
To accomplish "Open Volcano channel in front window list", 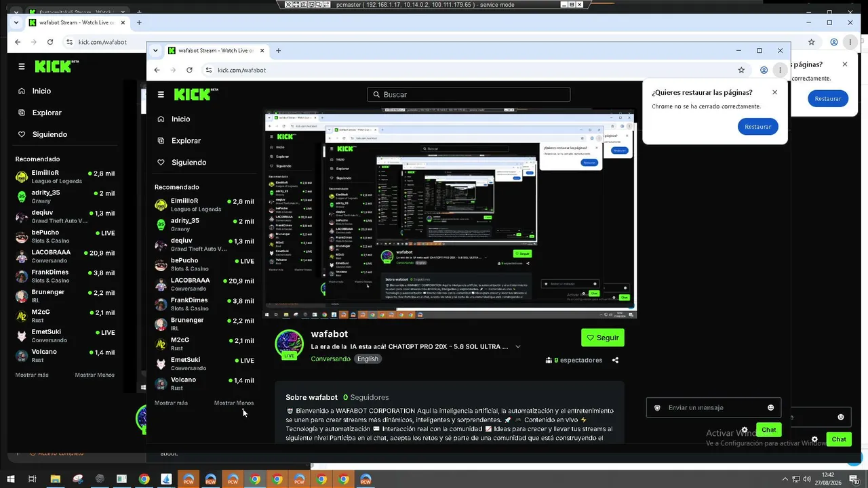I will click(x=204, y=384).
